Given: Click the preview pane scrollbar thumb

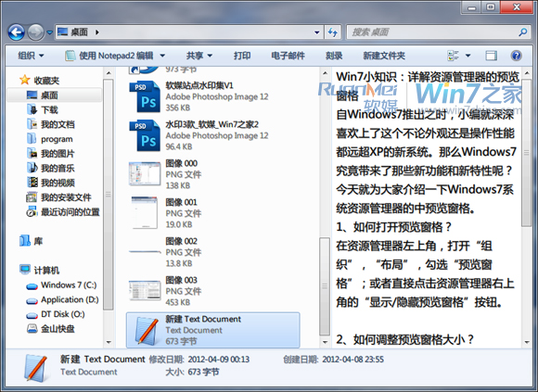Looking at the screenshot, I should point(527,153).
